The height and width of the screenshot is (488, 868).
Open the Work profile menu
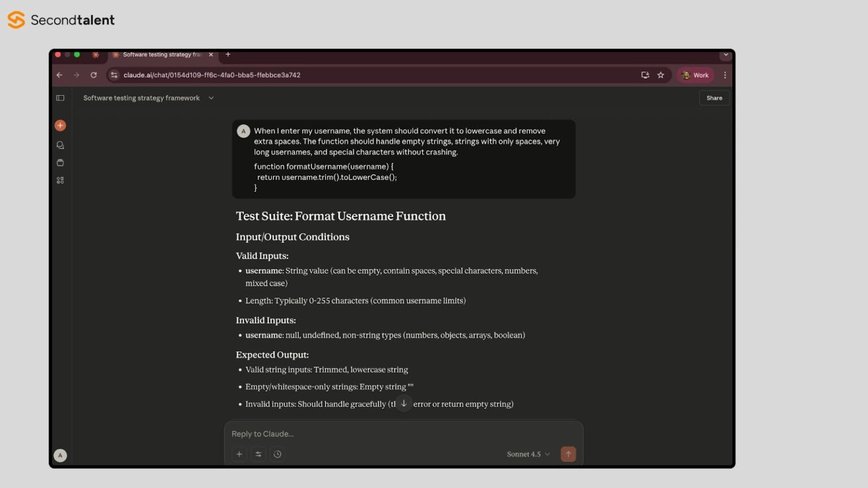[696, 75]
